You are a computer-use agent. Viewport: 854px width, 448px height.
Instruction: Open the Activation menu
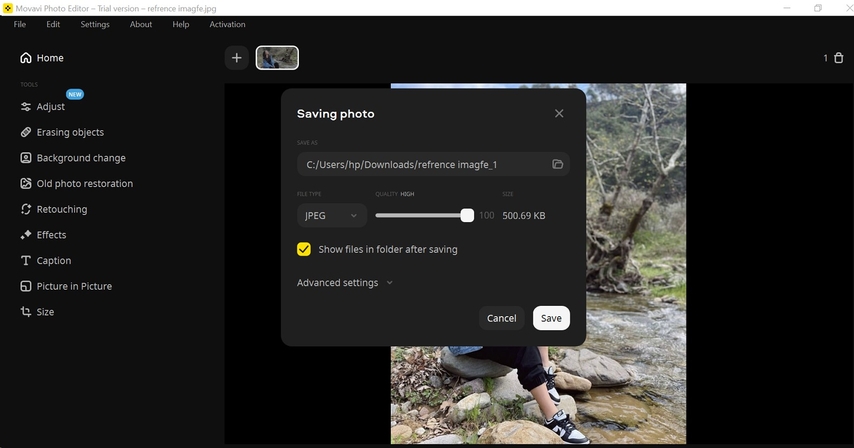227,24
